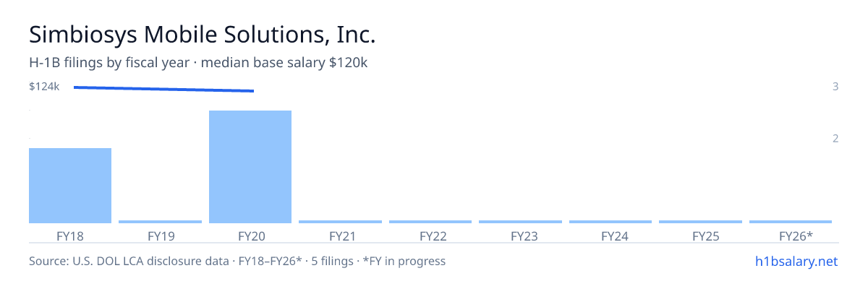This screenshot has height=289, width=868.
Task: Click the $124k salary axis label
Action: pos(44,87)
